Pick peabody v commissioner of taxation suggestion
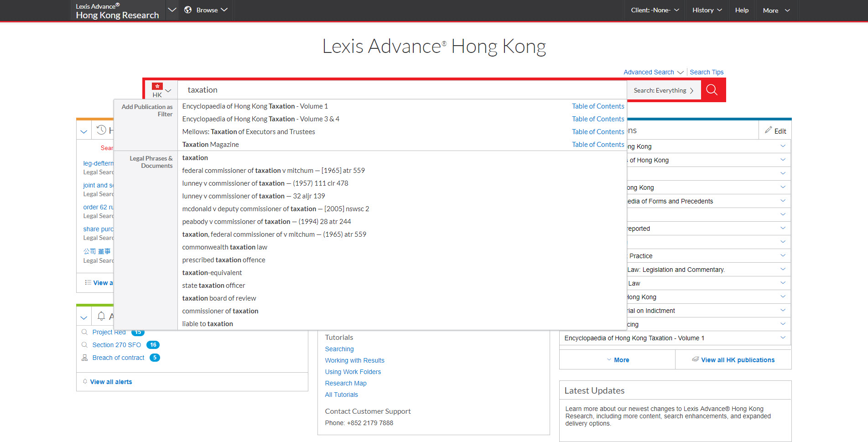This screenshot has width=868, height=442. coord(266,222)
